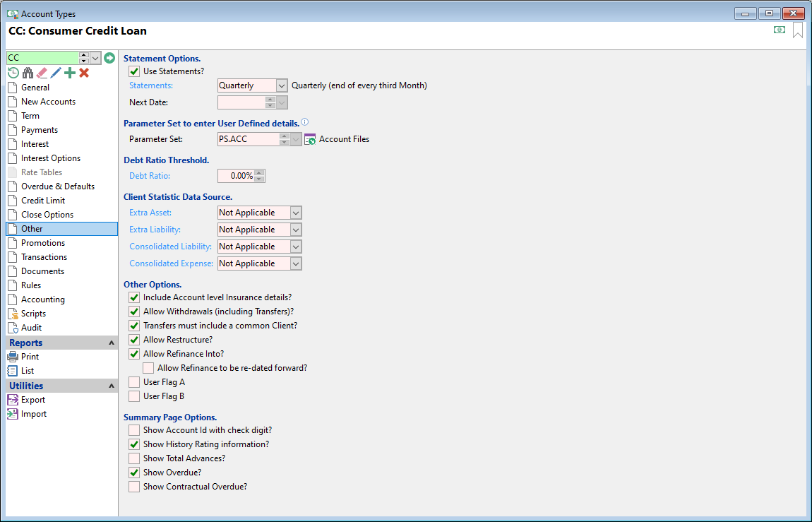812x522 pixels.
Task: Click the Print report link
Action: point(30,357)
